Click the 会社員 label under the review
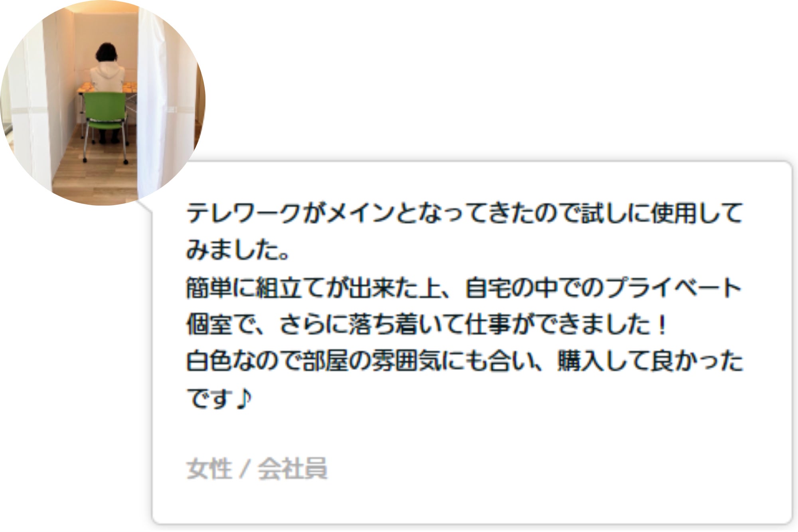 (292, 469)
